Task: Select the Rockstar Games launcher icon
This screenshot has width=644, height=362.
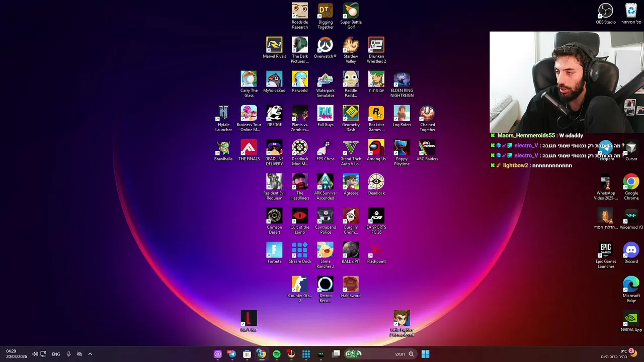Action: (376, 119)
